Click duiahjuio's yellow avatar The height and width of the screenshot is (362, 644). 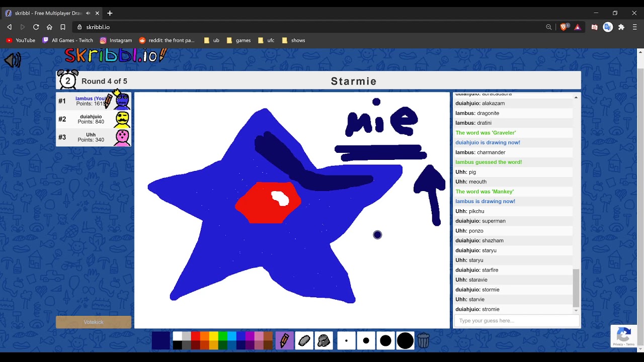click(x=122, y=119)
